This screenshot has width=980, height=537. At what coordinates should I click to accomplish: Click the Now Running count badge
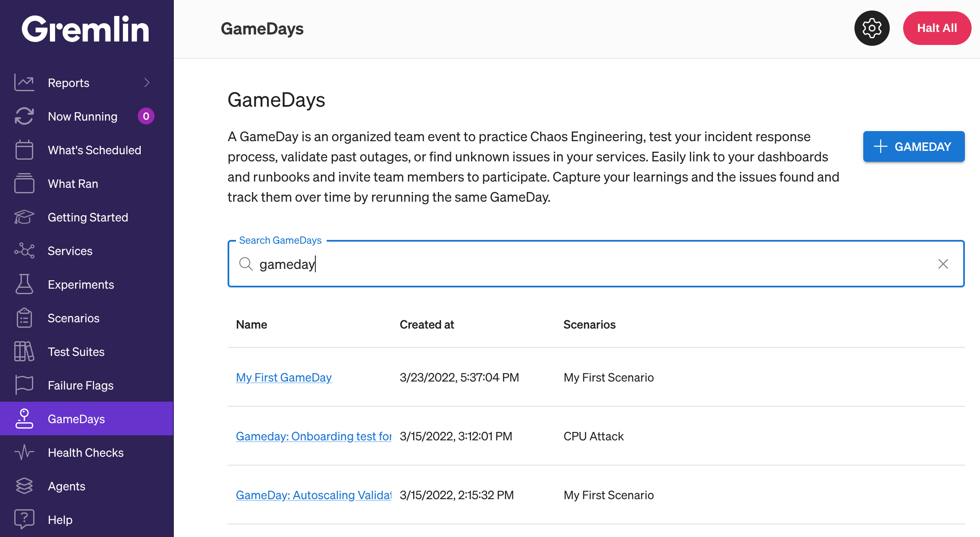coord(146,116)
